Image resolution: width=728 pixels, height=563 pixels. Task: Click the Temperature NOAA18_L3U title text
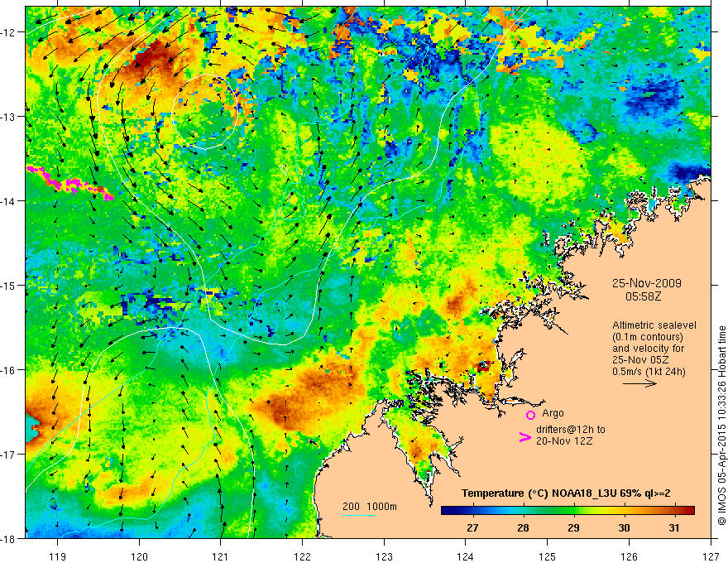(566, 493)
